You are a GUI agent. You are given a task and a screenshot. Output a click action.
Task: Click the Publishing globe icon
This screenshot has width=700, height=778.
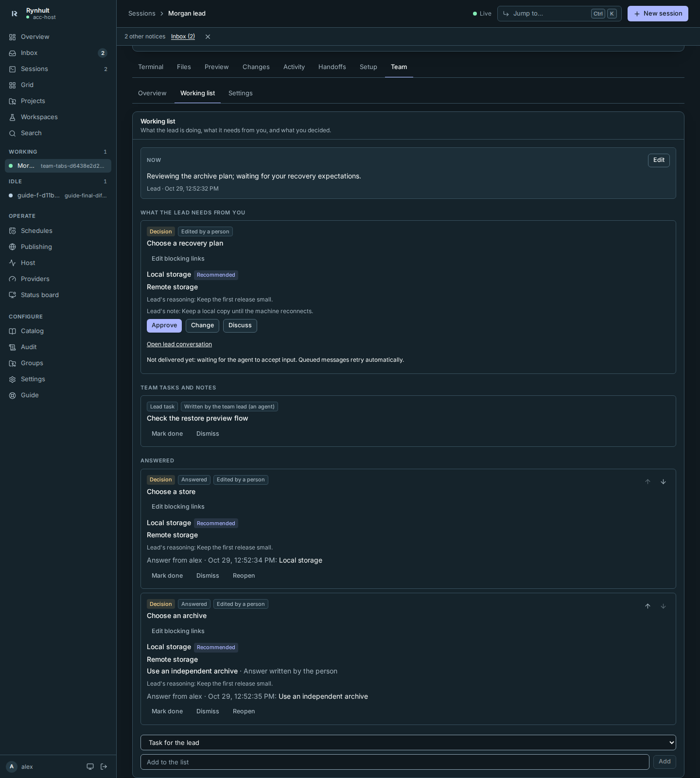tap(13, 247)
